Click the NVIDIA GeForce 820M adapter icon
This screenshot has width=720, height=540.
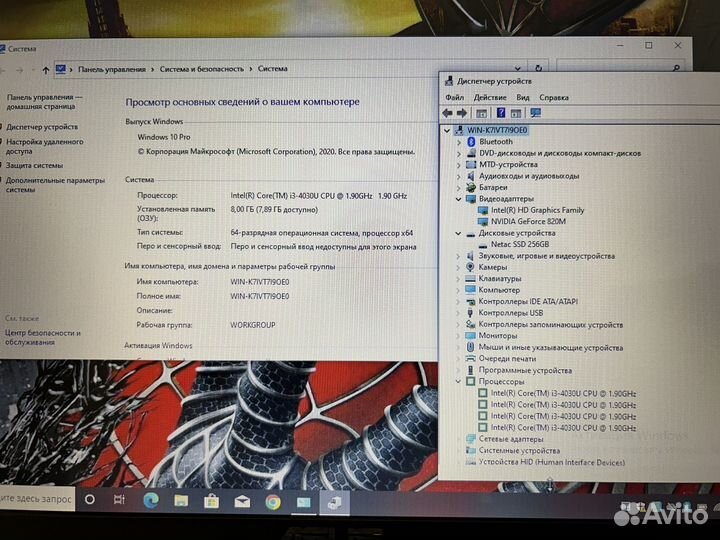point(483,221)
